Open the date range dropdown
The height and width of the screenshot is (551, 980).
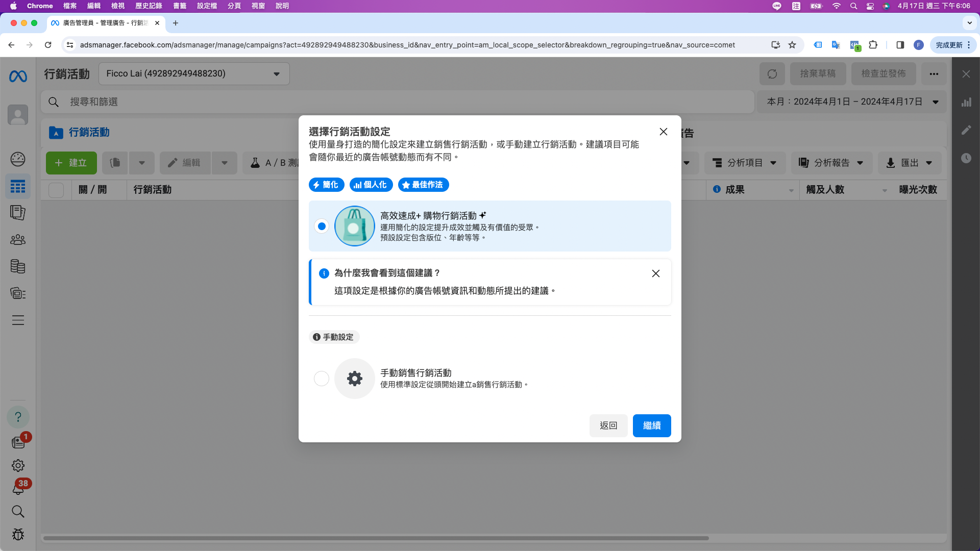pyautogui.click(x=852, y=102)
